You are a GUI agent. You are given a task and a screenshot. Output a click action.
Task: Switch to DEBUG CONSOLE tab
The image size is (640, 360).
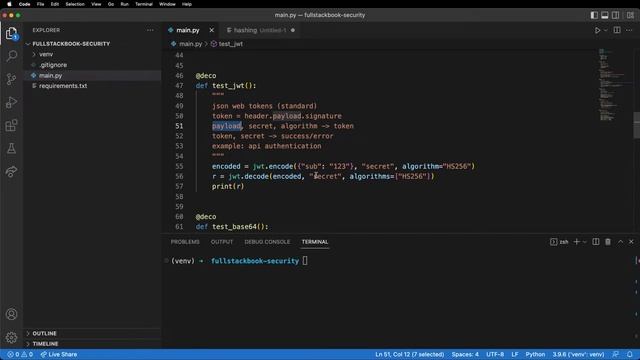[x=267, y=242]
